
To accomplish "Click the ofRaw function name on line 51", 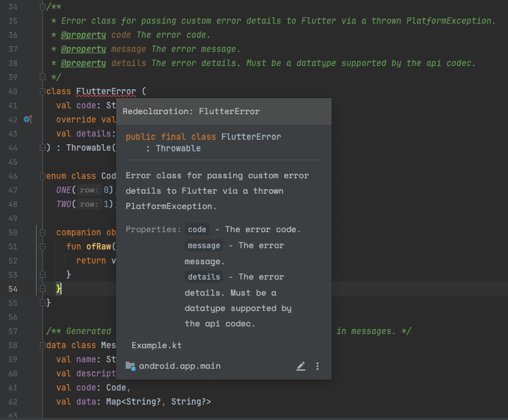I will click(99, 246).
